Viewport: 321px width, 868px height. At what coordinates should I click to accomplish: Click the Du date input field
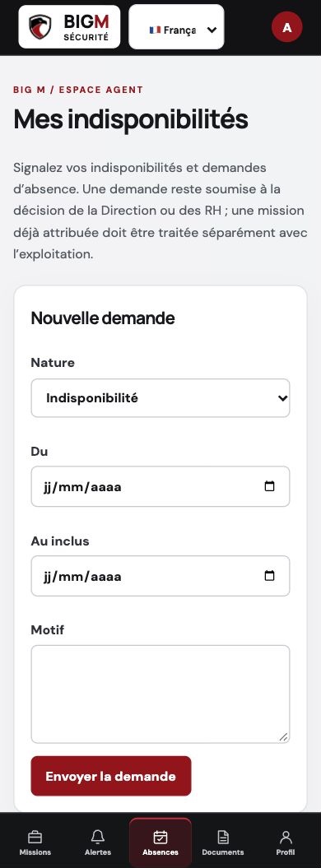click(160, 486)
